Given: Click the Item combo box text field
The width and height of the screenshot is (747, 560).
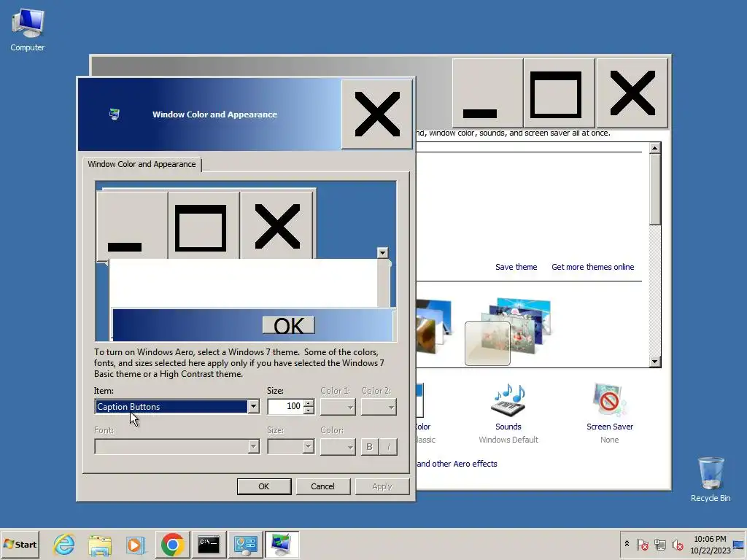Looking at the screenshot, I should coord(171,407).
